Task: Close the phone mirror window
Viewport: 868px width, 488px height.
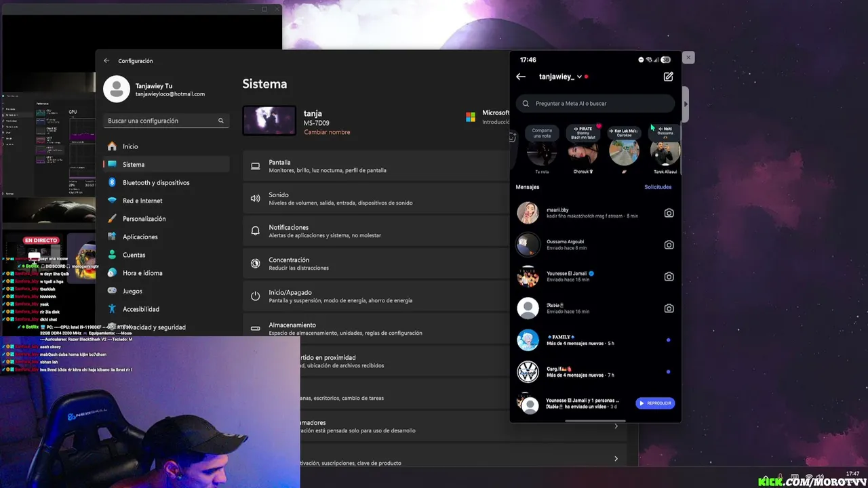Action: point(688,58)
